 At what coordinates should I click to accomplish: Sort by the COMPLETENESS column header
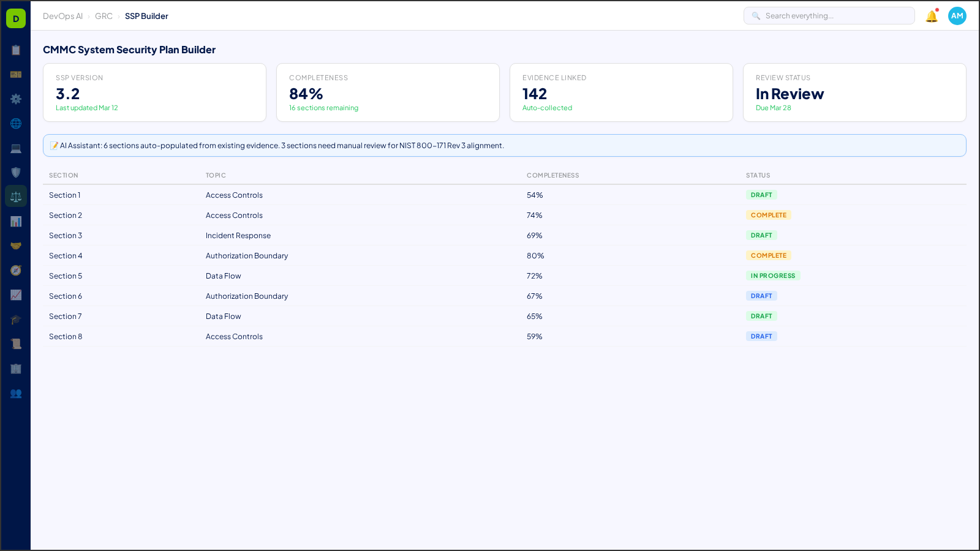552,175
